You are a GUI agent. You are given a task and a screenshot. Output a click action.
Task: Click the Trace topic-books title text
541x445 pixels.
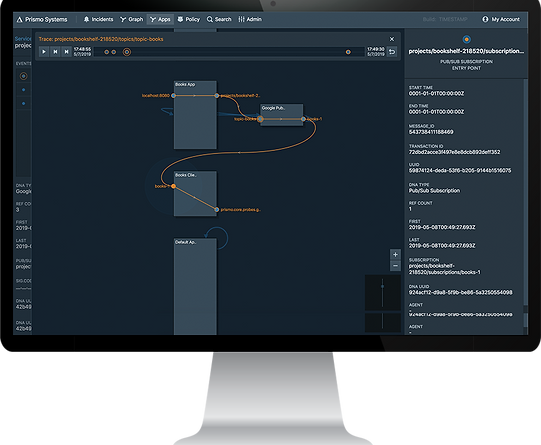[x=101, y=39]
